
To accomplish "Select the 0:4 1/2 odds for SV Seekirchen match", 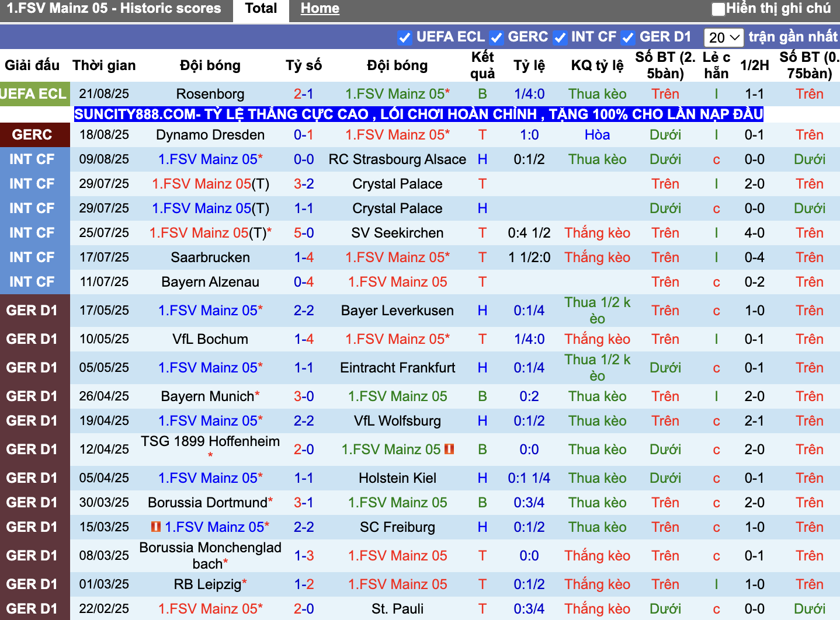I will pyautogui.click(x=529, y=233).
